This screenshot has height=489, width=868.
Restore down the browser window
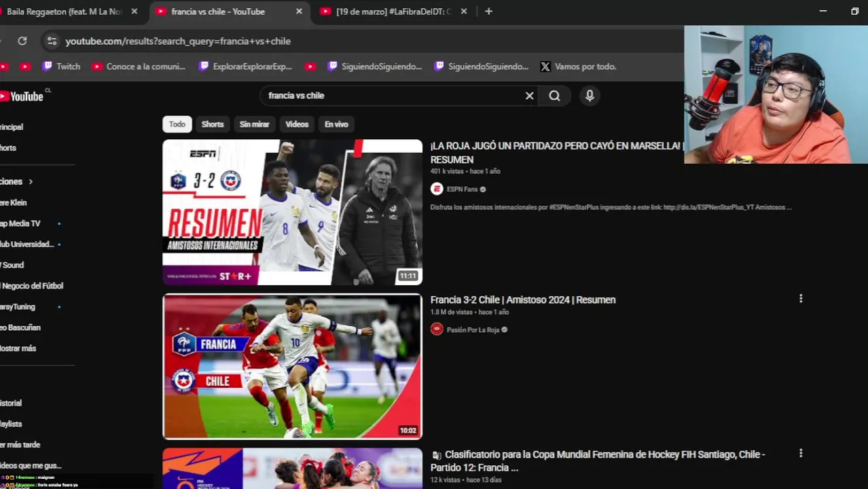tap(854, 12)
